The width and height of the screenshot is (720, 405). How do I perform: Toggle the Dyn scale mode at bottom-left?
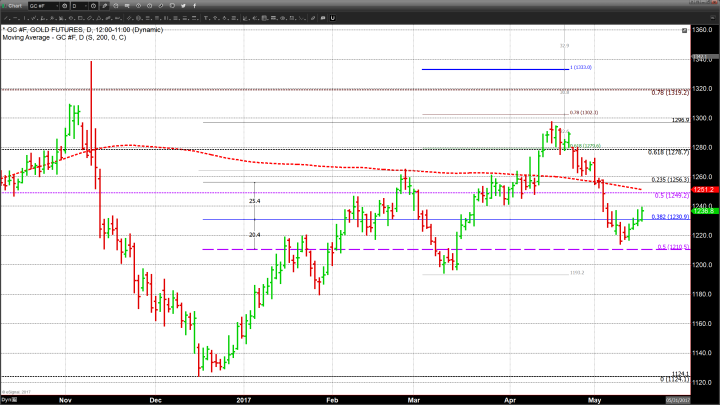pyautogui.click(x=7, y=398)
